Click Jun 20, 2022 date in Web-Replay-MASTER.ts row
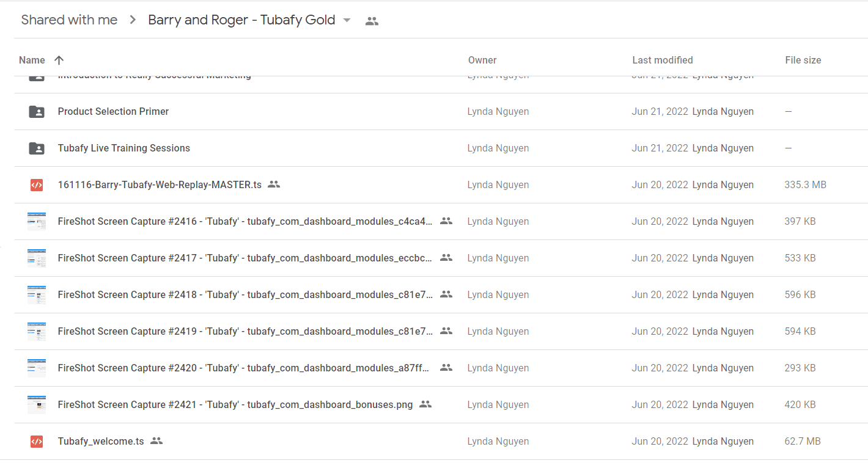The height and width of the screenshot is (463, 868). (660, 184)
